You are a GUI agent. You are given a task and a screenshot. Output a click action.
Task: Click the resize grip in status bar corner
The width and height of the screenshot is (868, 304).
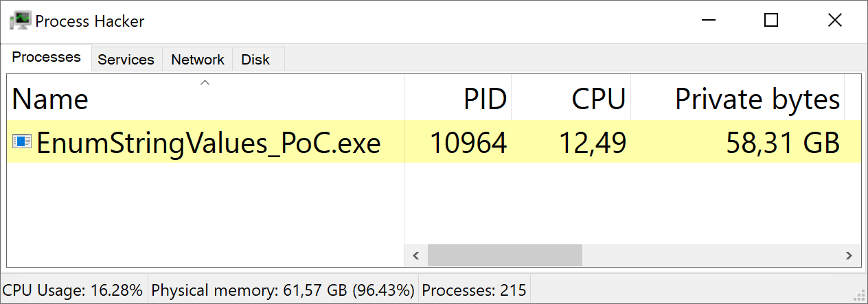pos(859,295)
